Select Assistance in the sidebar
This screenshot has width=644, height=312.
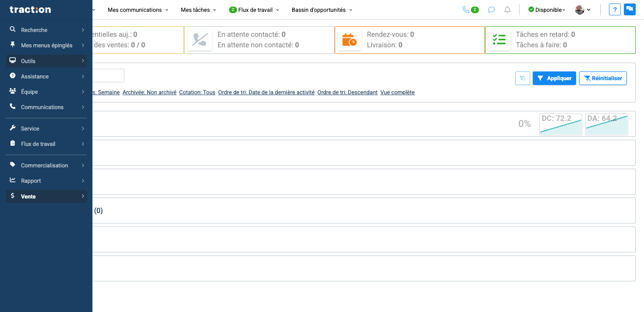point(46,76)
